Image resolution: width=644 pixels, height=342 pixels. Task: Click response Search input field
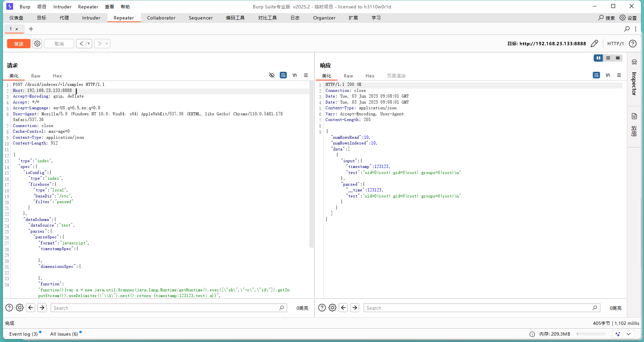coord(482,308)
